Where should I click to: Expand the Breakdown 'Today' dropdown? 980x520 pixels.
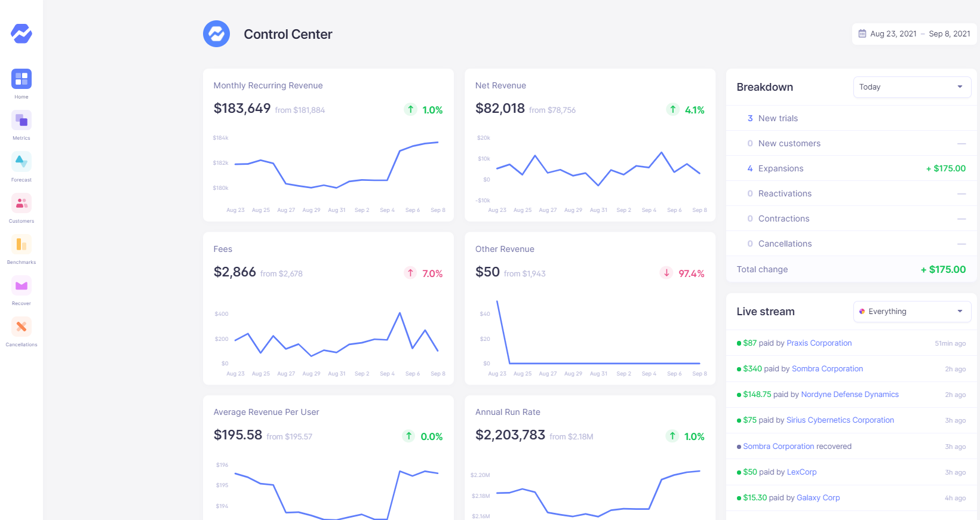911,87
